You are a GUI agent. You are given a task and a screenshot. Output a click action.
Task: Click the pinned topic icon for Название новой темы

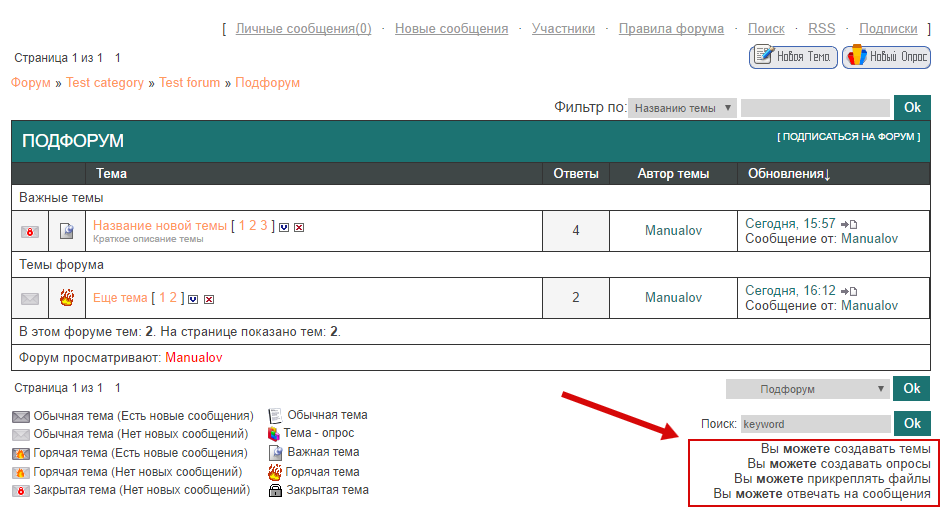(x=67, y=232)
